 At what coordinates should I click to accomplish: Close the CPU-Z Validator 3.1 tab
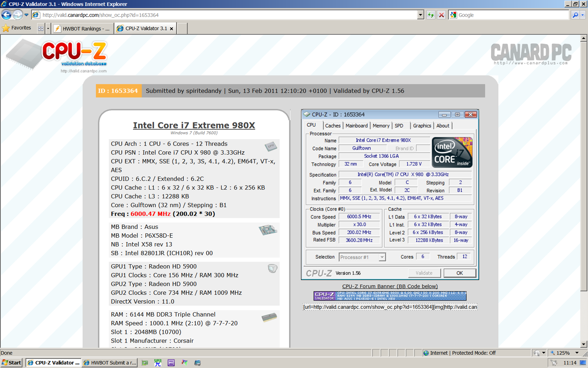172,29
